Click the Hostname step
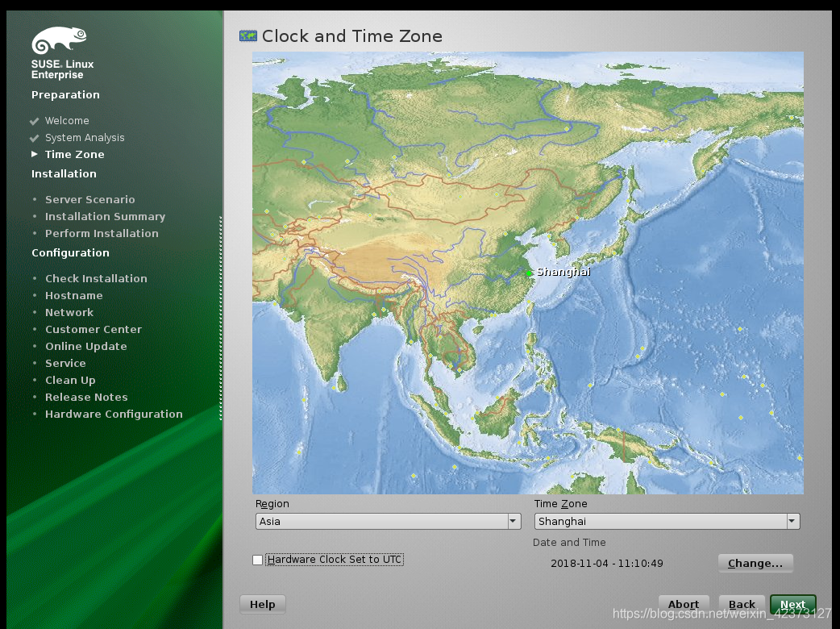 (x=74, y=295)
